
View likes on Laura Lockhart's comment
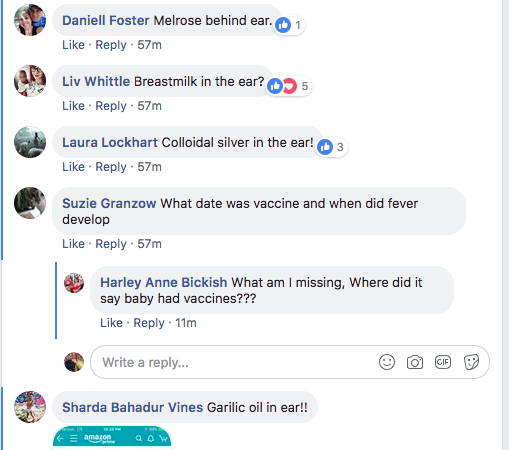point(332,147)
